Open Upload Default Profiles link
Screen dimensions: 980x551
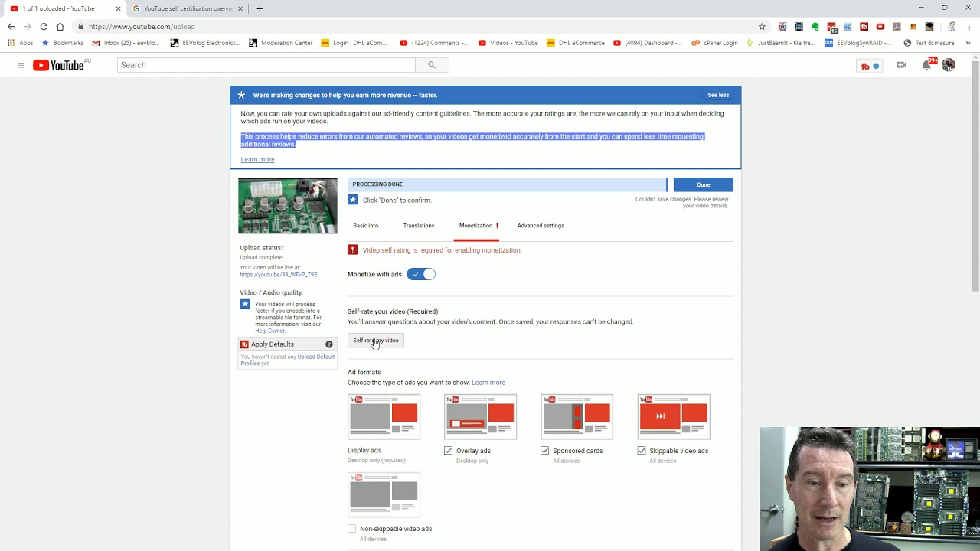click(289, 360)
